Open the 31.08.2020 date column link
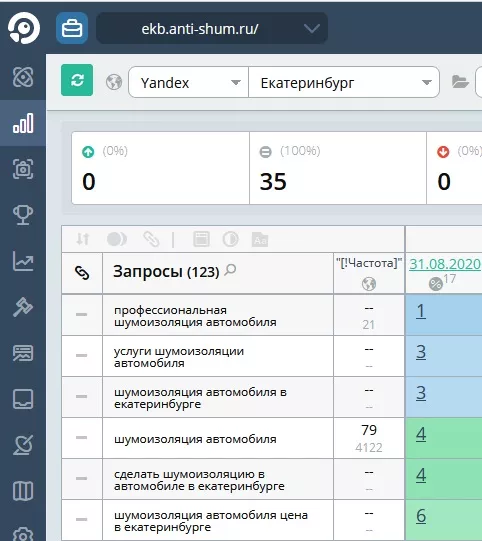 coord(445,264)
